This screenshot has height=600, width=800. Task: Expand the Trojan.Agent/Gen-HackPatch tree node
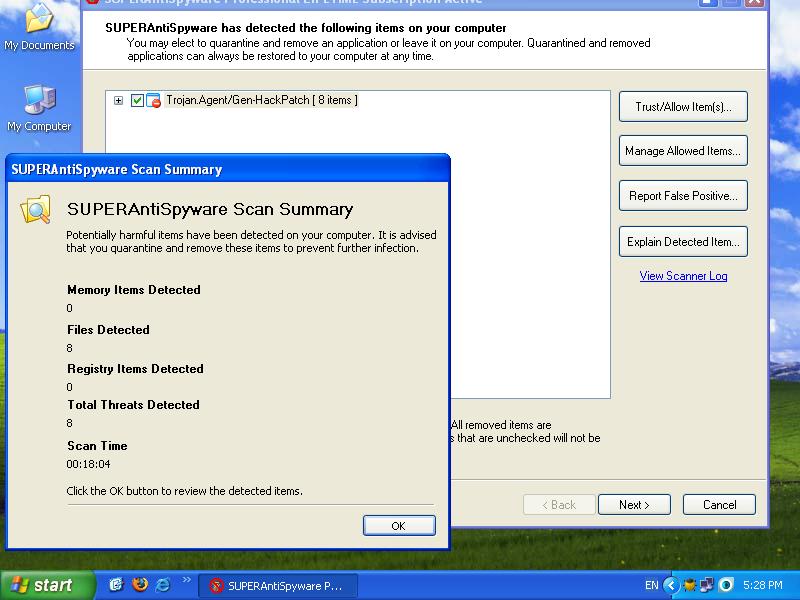118,101
